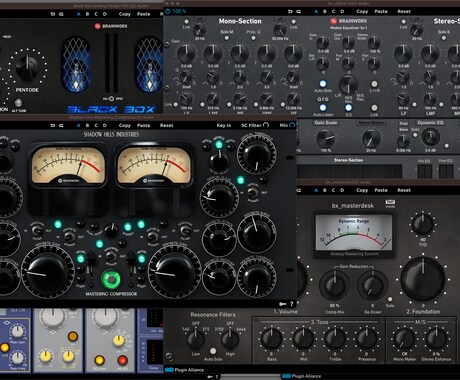The width and height of the screenshot is (460, 380).
Task: Click the TMT inside badge in bx_masterdesk
Action: 390,204
